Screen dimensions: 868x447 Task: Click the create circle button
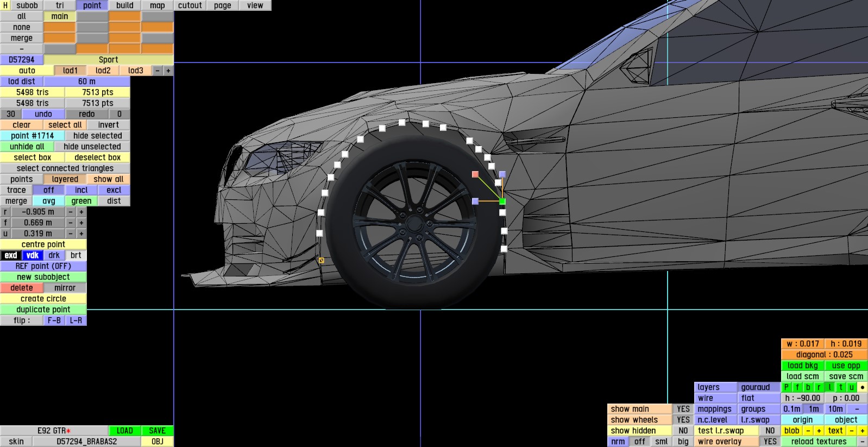43,299
